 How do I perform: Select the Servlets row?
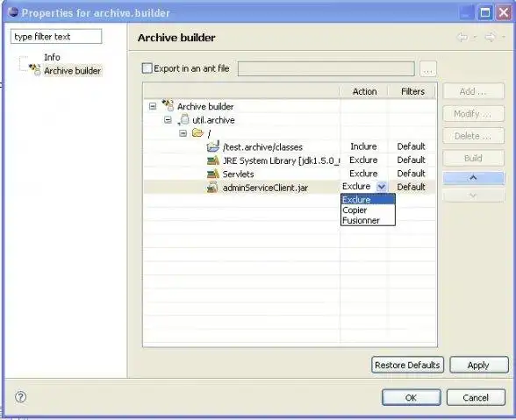(x=290, y=174)
